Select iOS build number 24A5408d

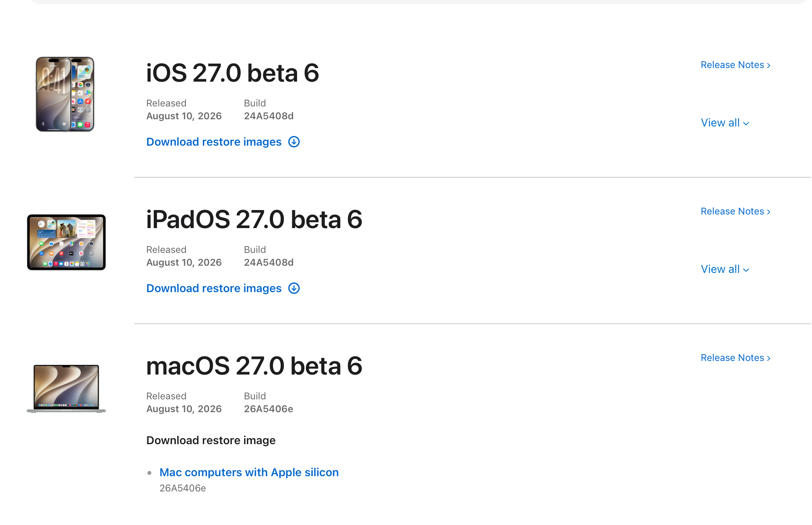pos(269,116)
